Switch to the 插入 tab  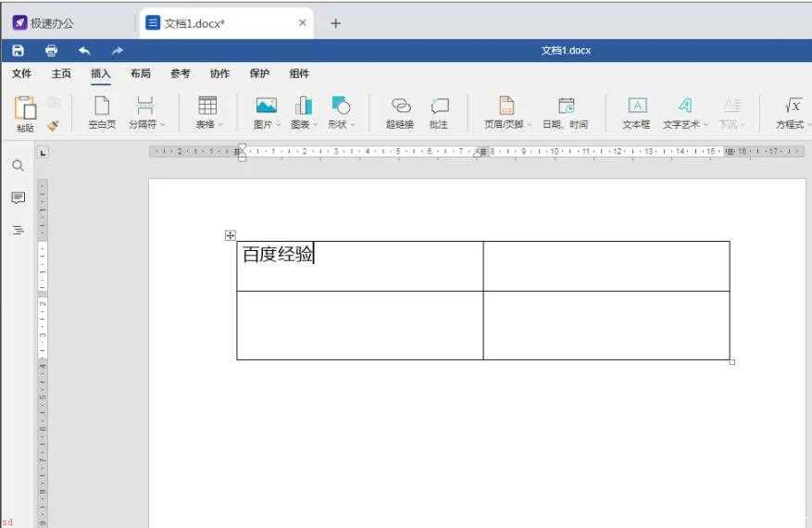coord(101,73)
